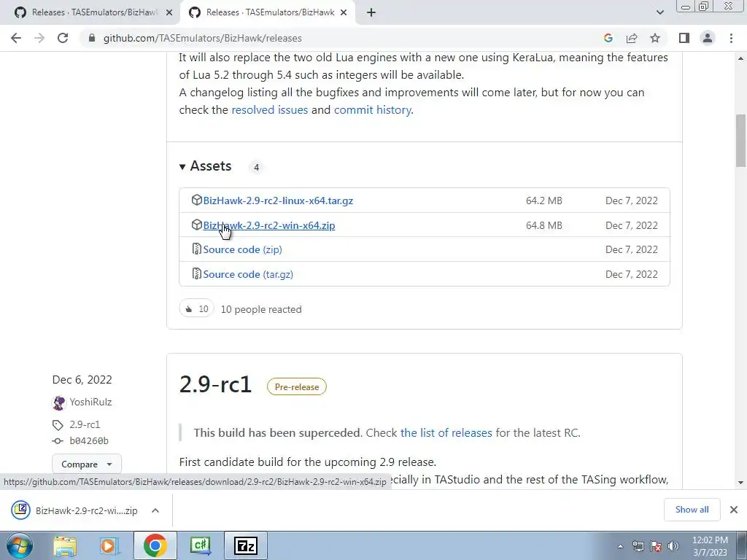Open the resolved issues link

pos(270,110)
